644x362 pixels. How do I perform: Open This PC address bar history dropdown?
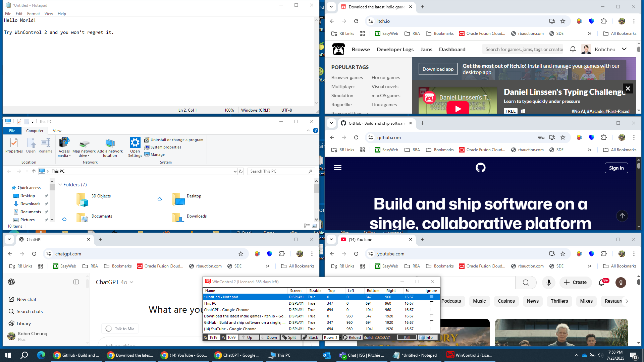pyautogui.click(x=235, y=171)
